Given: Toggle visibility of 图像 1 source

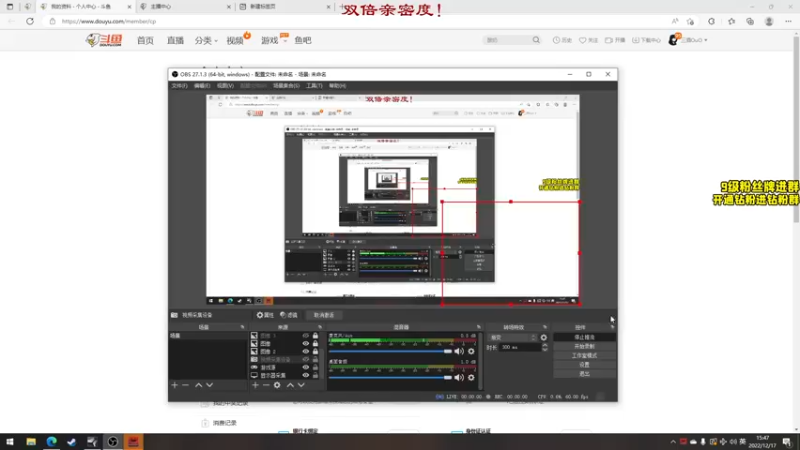Looking at the screenshot, I should 306,336.
